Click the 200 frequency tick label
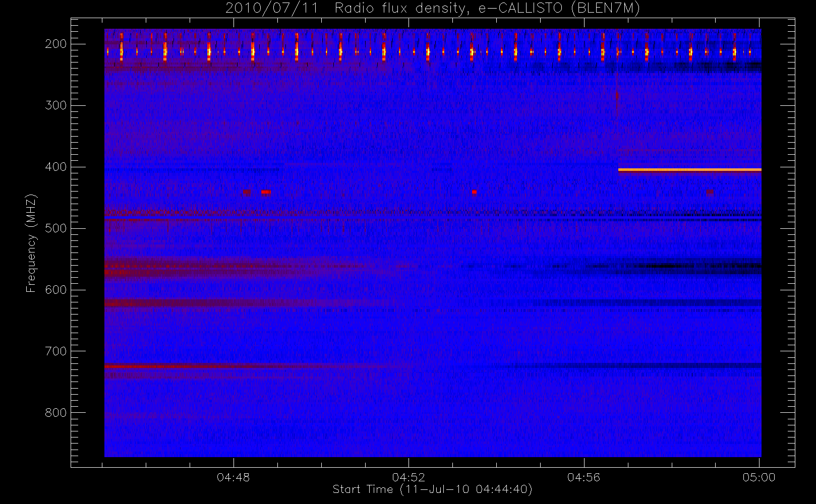This screenshot has height=504, width=816. point(56,44)
